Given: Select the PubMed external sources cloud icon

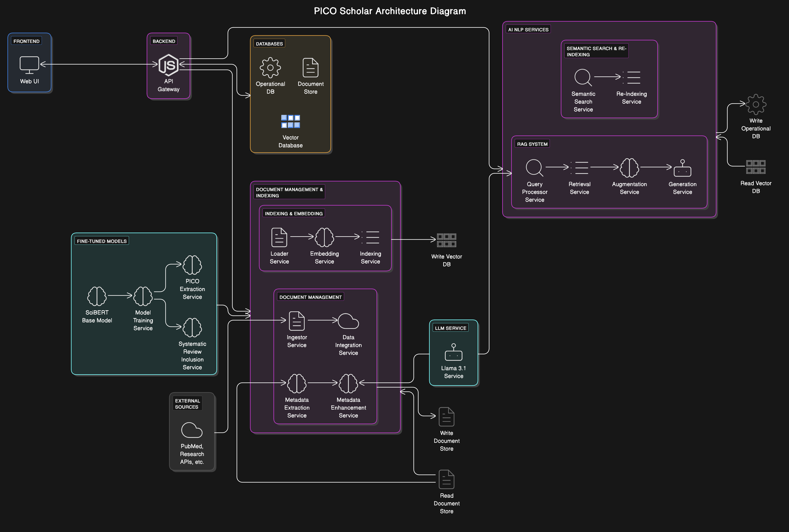Looking at the screenshot, I should pyautogui.click(x=192, y=430).
